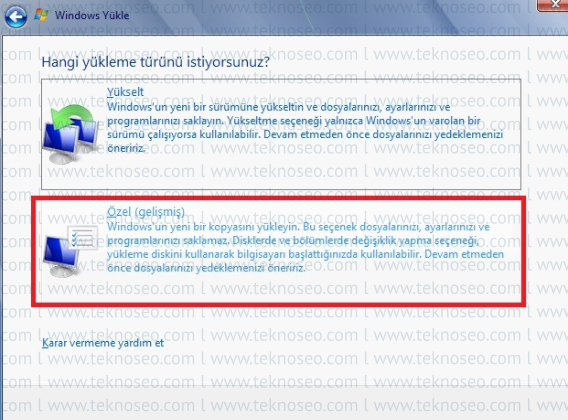Click the description starting Windows'un yeni bir kopyasını
This screenshot has height=420, width=568.
coord(305,247)
